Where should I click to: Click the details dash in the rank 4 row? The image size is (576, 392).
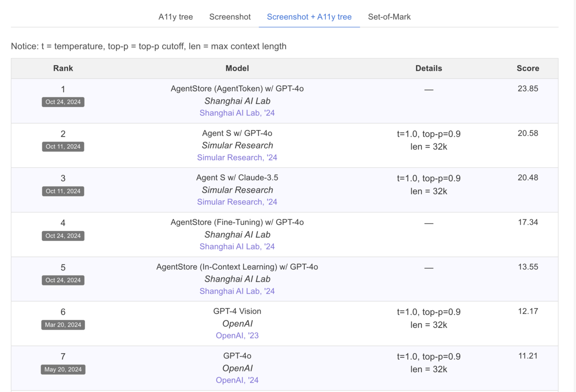pos(429,223)
